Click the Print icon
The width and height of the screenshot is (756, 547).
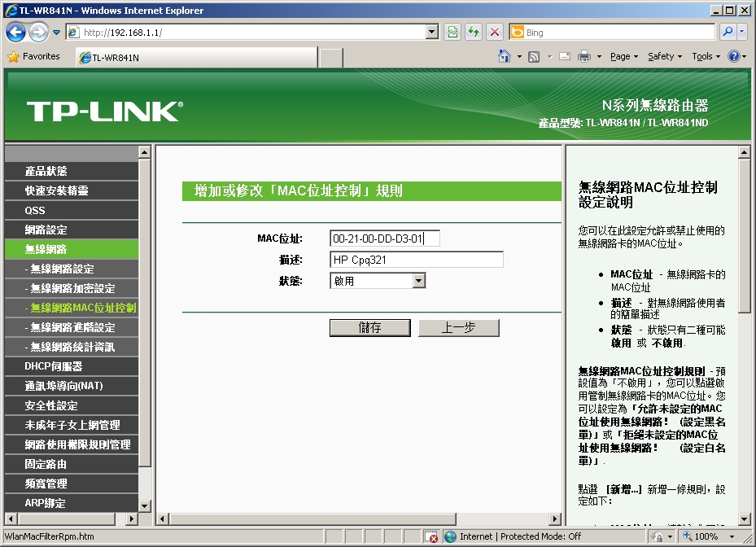(x=583, y=57)
